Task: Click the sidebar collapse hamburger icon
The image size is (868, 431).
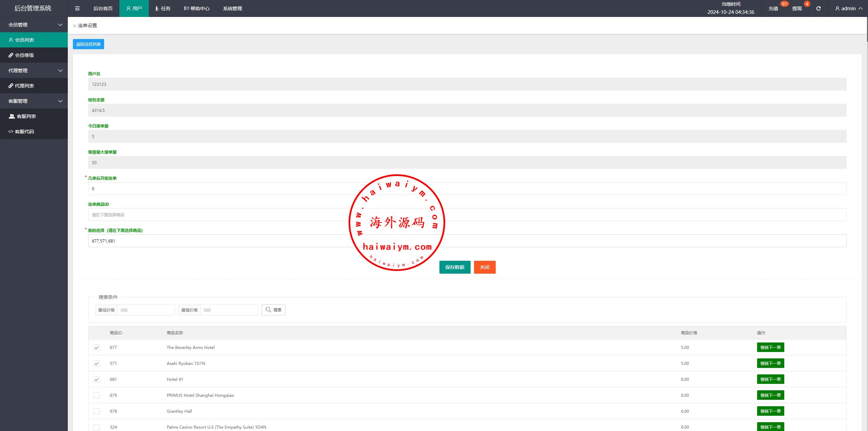Action: tap(77, 8)
